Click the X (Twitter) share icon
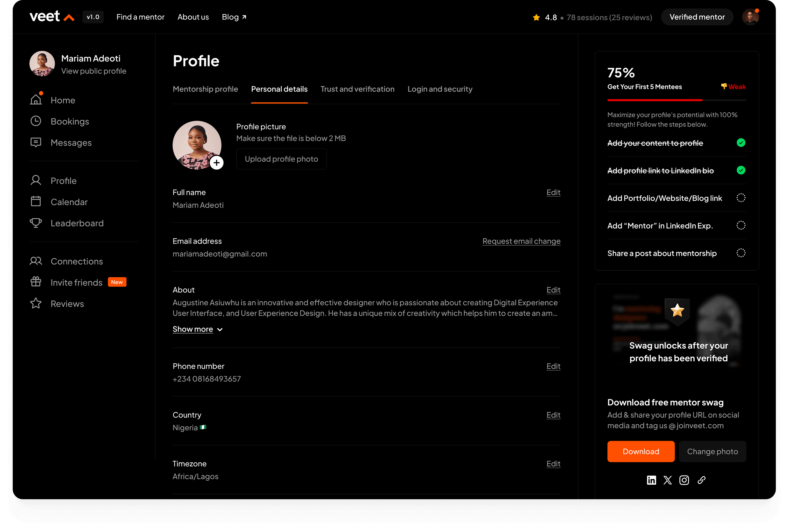Screen dimensions: 788x532 667,480
